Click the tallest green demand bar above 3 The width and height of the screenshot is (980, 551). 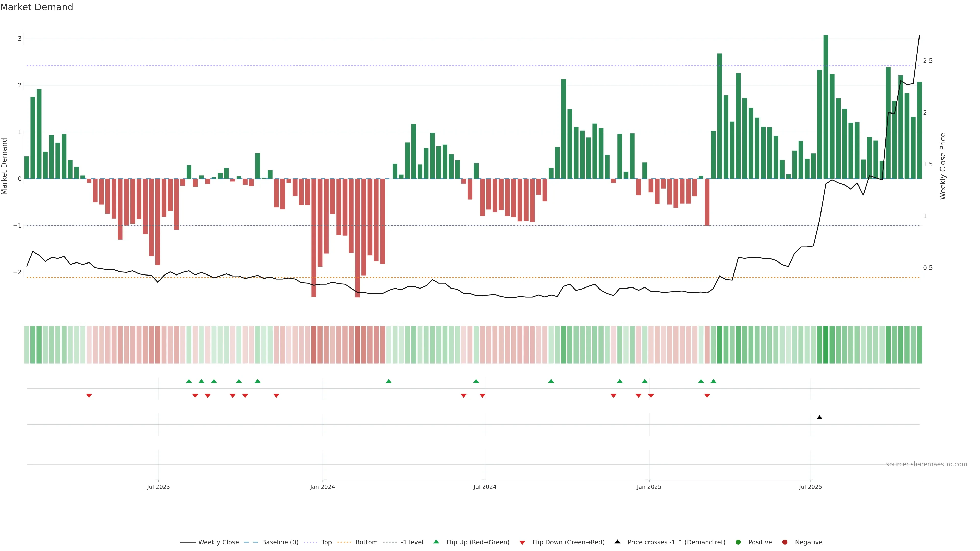[826, 106]
